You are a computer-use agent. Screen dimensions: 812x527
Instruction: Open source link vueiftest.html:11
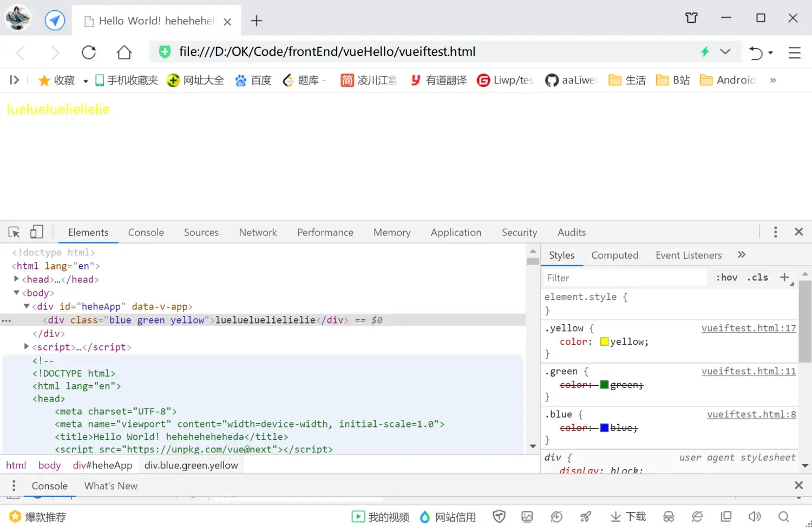coord(749,371)
